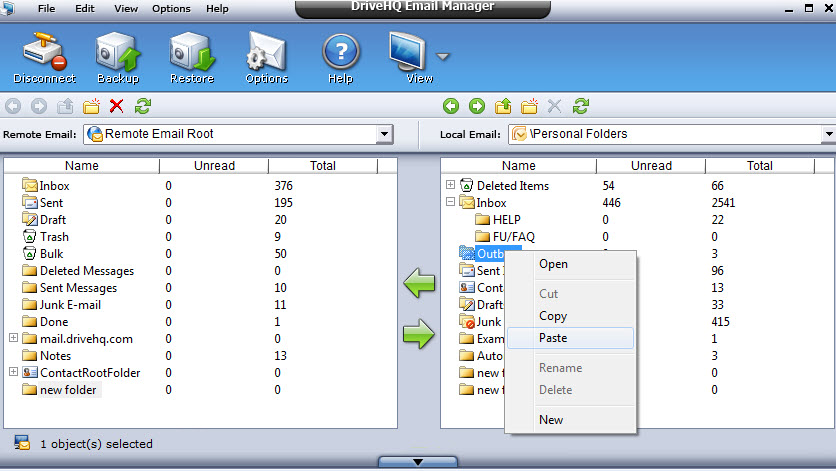Select the remote Done folder
This screenshot has width=836, height=471.
coord(45,322)
